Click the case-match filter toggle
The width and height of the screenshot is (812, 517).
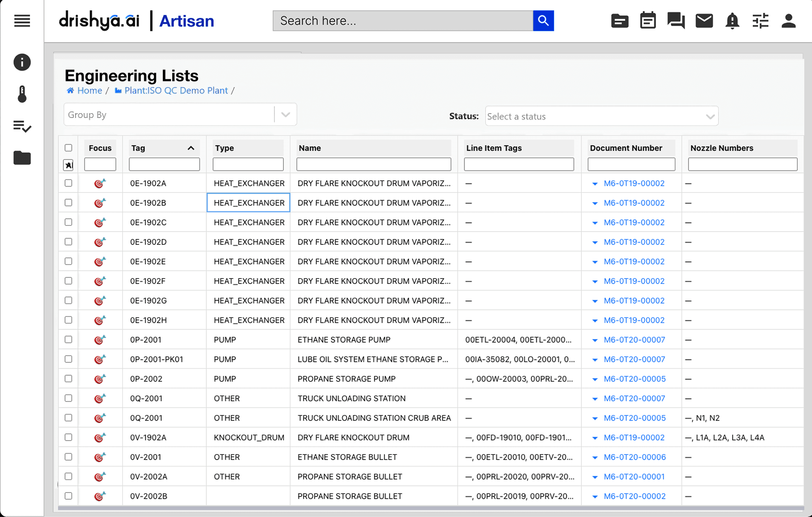click(68, 165)
